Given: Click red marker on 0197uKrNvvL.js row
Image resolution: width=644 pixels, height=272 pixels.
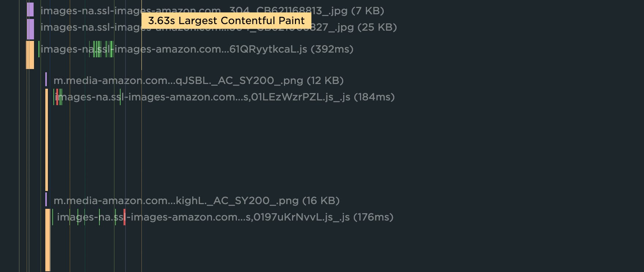Looking at the screenshot, I should tap(125, 217).
